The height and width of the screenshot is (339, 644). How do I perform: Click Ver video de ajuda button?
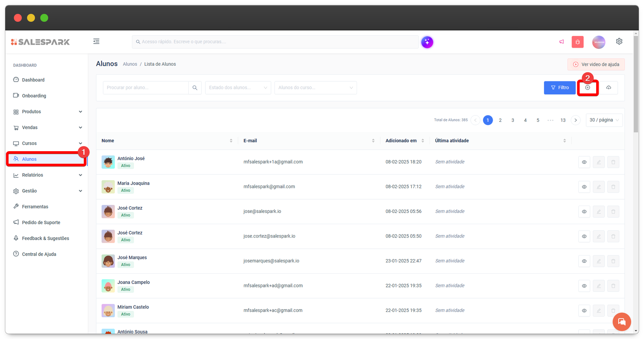coord(596,64)
